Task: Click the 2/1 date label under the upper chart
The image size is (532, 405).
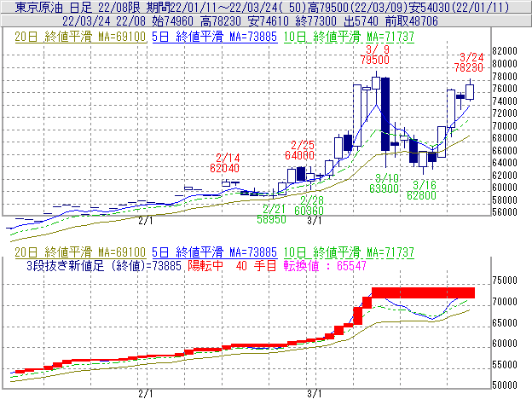Action: [x=146, y=221]
